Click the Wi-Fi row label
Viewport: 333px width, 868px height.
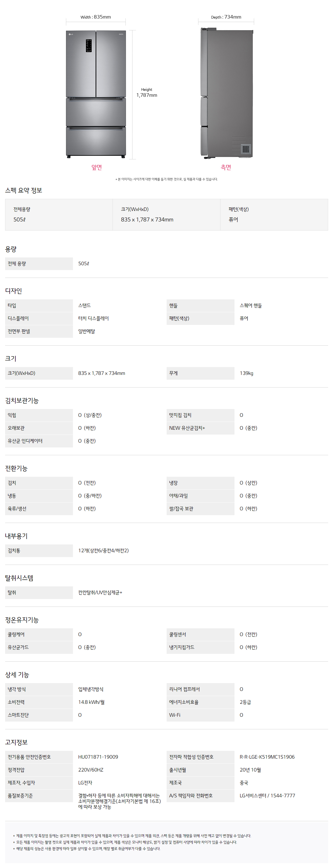pos(175,715)
